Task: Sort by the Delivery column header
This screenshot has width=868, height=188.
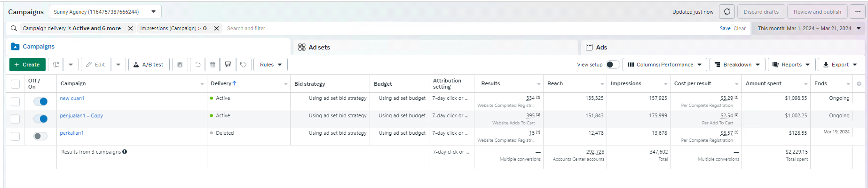Action: [223, 83]
